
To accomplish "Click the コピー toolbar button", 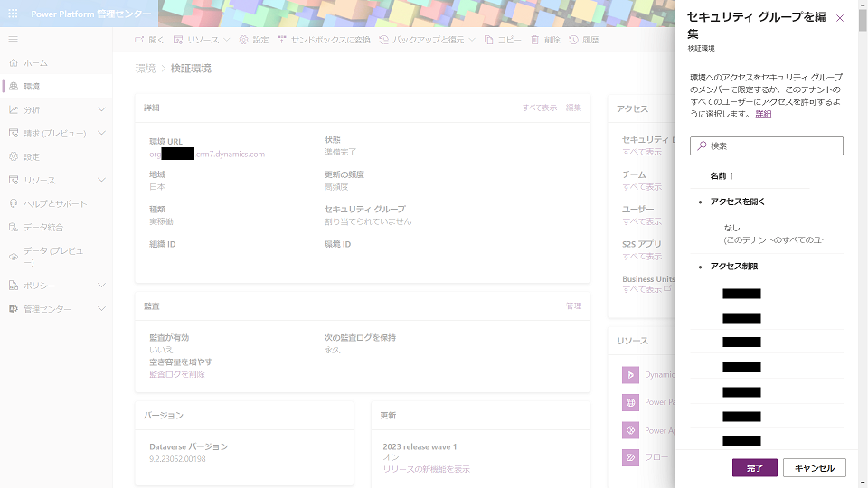I will pos(502,40).
